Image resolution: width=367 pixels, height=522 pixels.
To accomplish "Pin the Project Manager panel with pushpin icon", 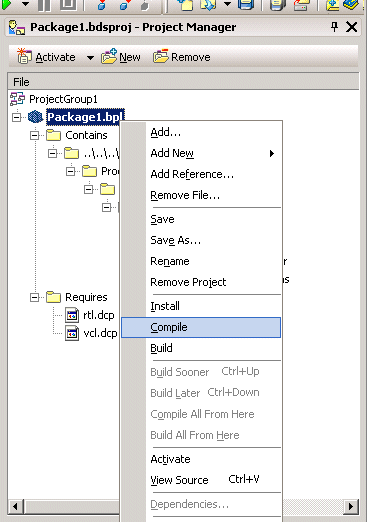I will [334, 27].
